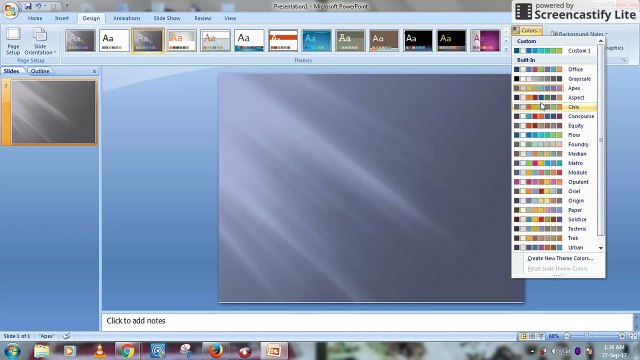
Task: Pick the Concourse color scheme
Action: (x=554, y=116)
